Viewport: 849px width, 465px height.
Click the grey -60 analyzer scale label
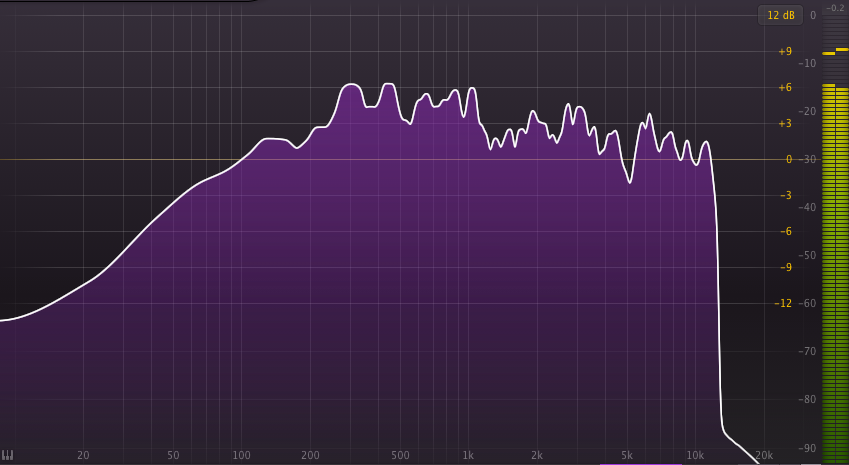point(807,303)
